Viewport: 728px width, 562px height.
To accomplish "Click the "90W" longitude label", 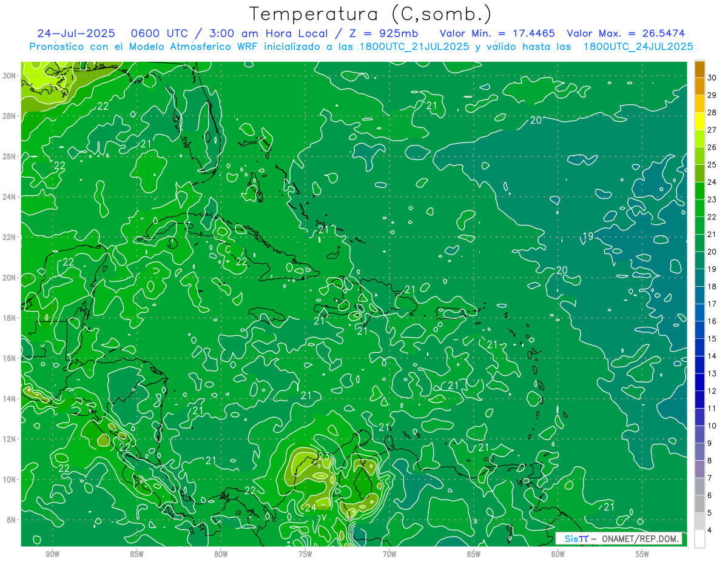I will click(x=53, y=555).
